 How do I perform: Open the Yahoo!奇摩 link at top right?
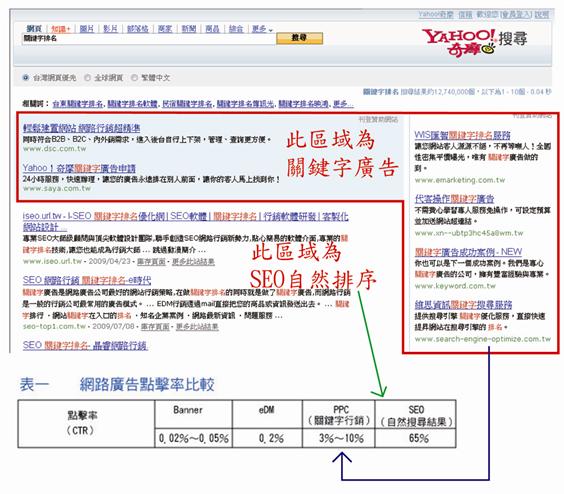(x=436, y=14)
